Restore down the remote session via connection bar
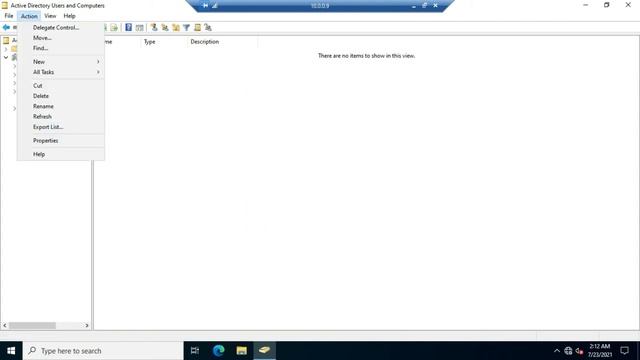 424,5
